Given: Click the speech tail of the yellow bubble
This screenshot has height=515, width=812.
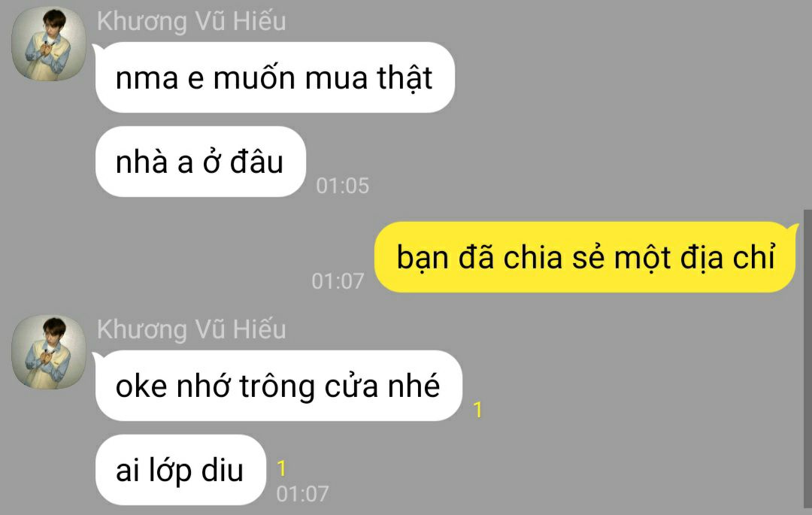Looking at the screenshot, I should point(793,229).
